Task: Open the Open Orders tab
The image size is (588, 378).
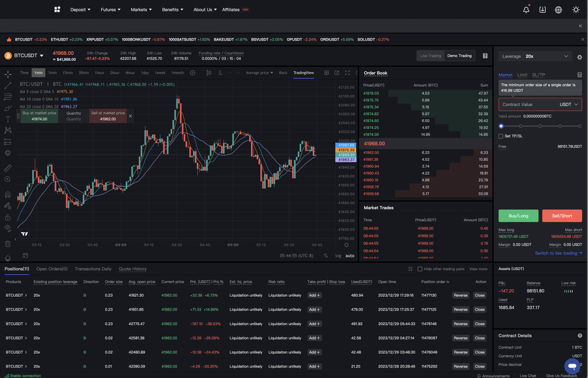Action: point(52,269)
